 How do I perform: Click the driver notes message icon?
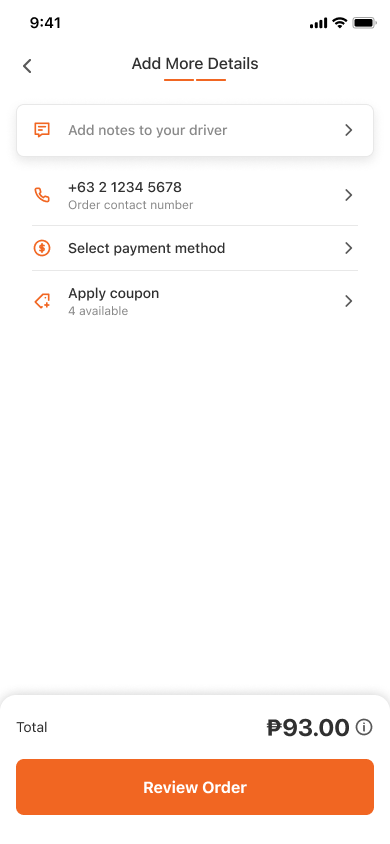42,130
